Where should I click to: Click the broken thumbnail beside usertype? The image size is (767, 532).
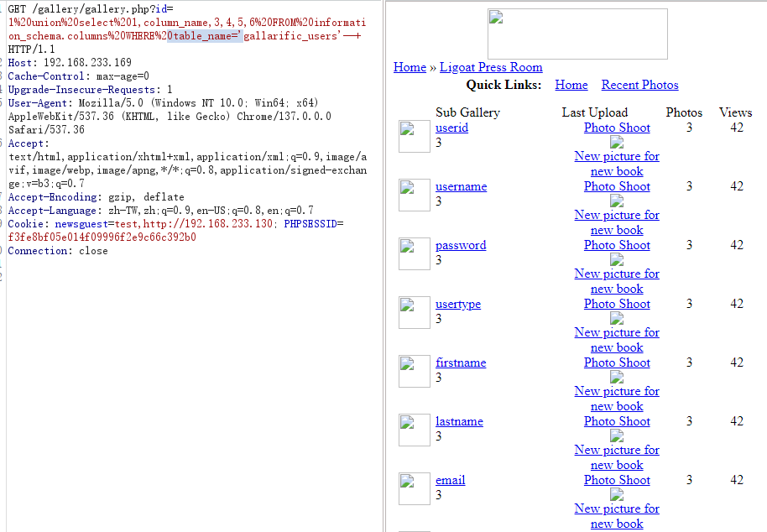(x=415, y=312)
